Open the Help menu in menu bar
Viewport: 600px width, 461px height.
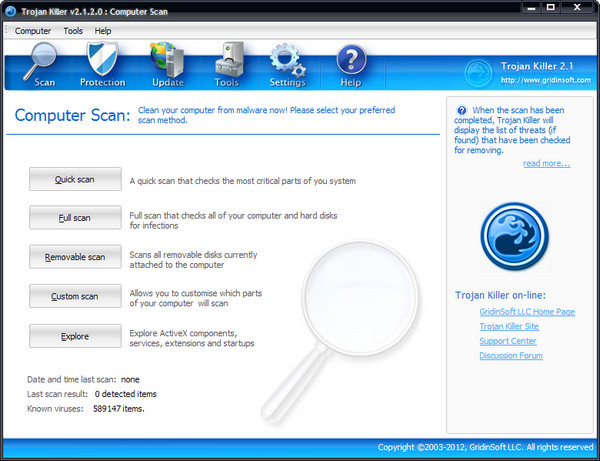point(103,31)
